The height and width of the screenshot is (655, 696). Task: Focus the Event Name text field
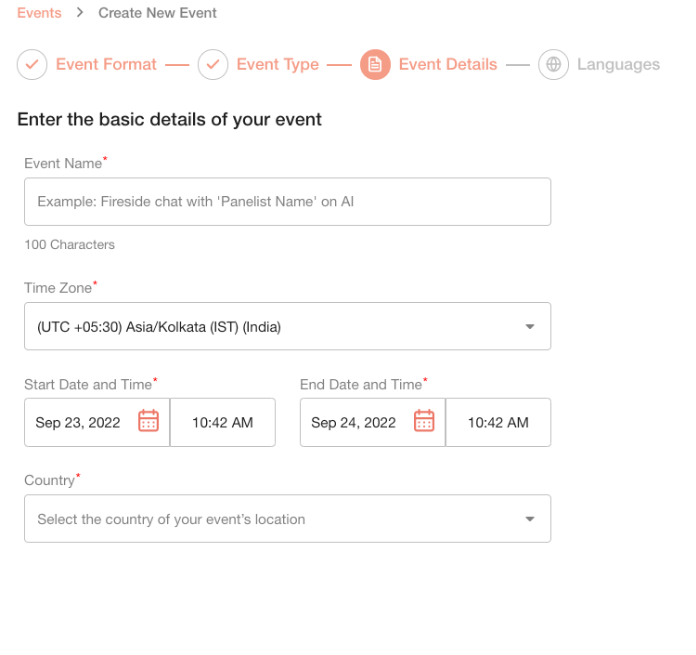click(x=288, y=202)
